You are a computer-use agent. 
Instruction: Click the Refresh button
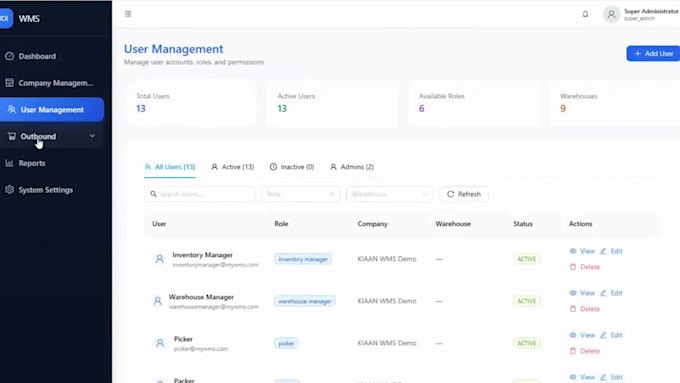464,194
